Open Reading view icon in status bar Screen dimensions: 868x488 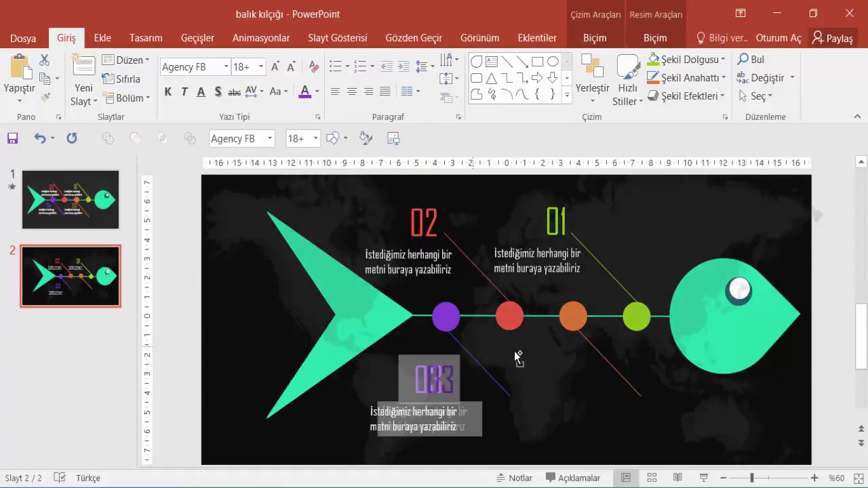click(x=677, y=478)
